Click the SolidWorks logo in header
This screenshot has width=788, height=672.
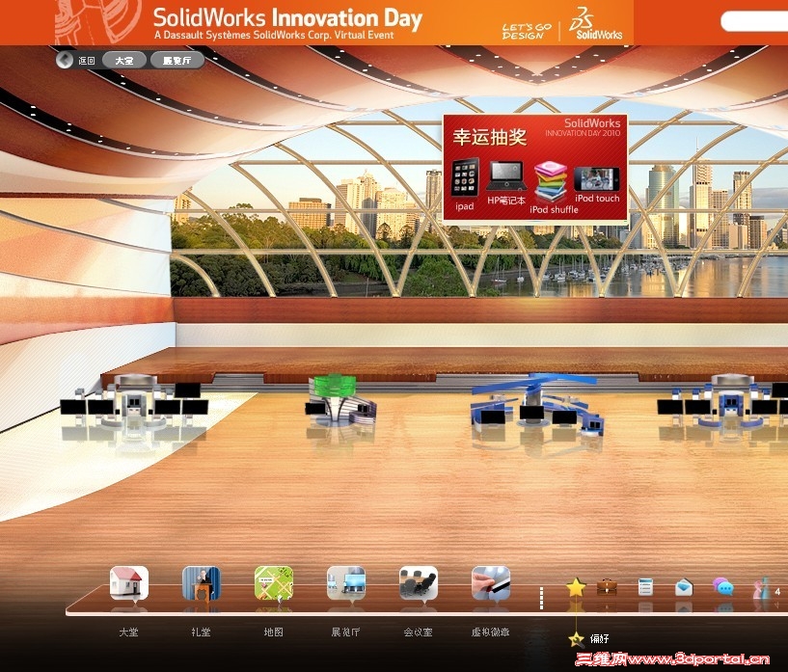(x=595, y=23)
